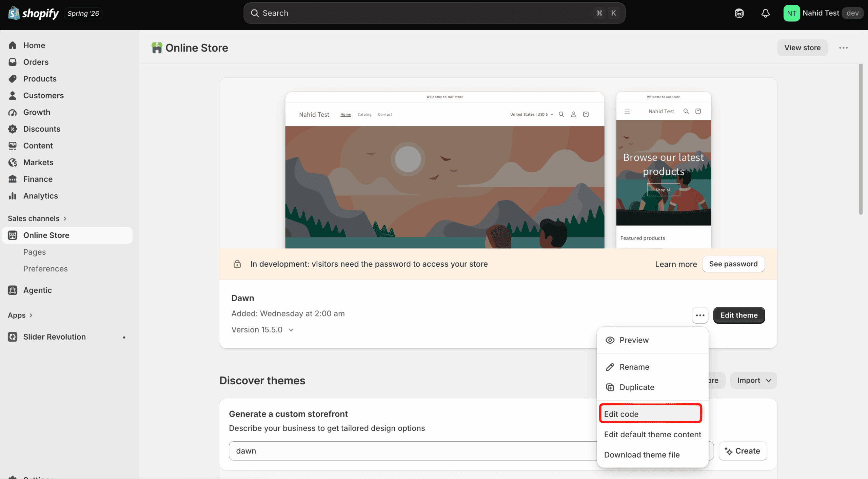Click the Spring '26 edition badge
The image size is (868, 479).
tap(83, 13)
